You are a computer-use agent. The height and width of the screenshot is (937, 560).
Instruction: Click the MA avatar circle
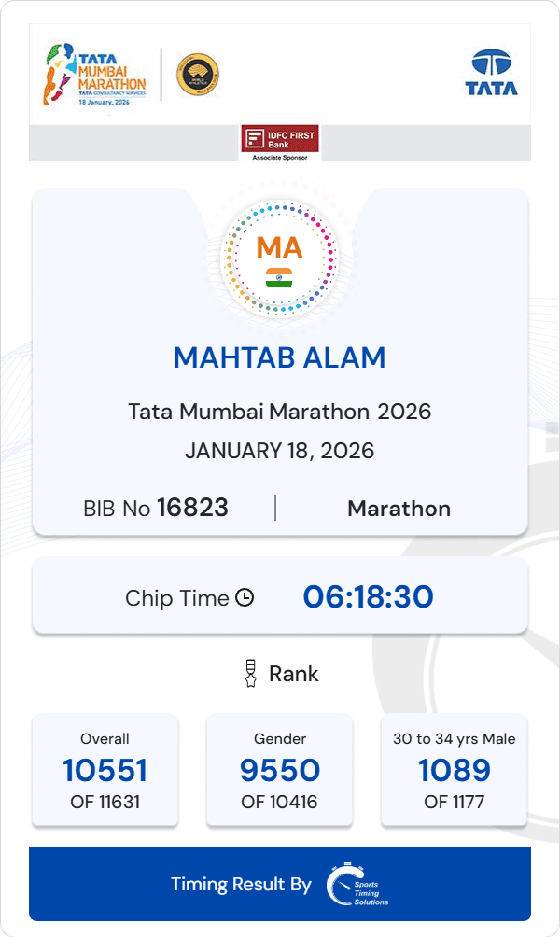point(280,257)
